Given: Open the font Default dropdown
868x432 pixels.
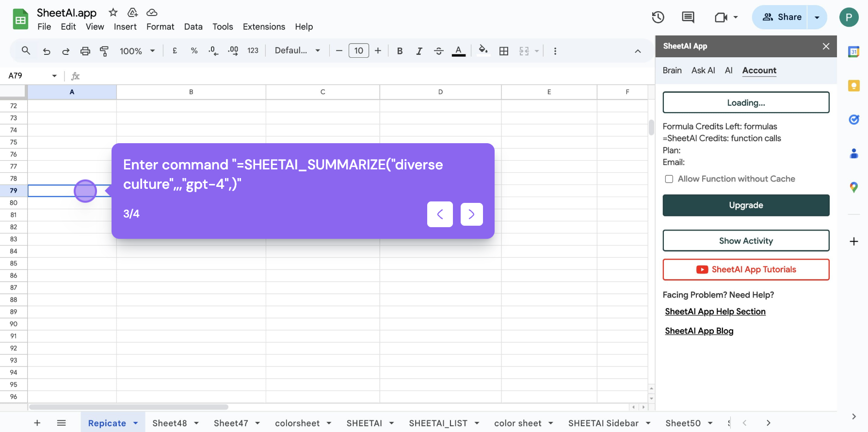Looking at the screenshot, I should 298,50.
